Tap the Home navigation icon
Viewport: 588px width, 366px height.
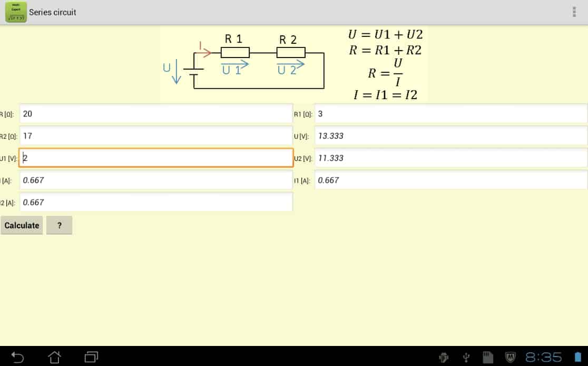pos(55,357)
